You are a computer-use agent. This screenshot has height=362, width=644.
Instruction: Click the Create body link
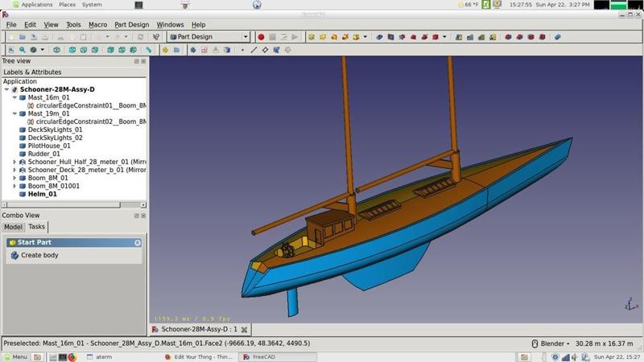tap(39, 255)
